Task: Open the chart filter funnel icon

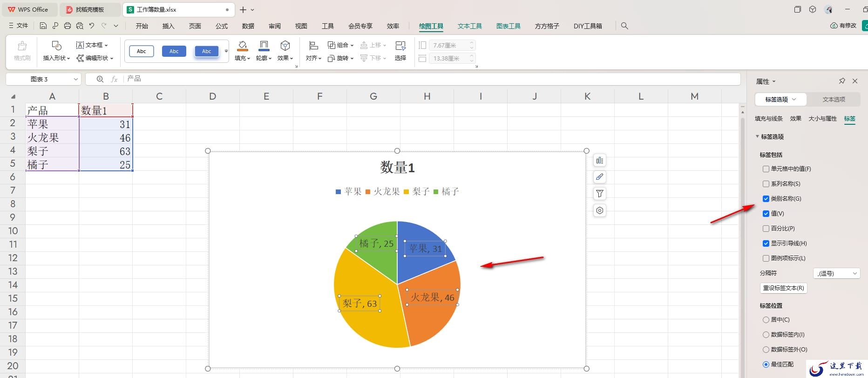Action: [x=600, y=194]
